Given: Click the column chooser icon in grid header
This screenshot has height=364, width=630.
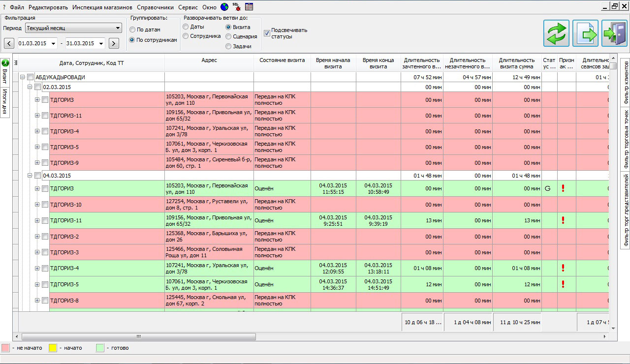Looking at the screenshot, I should 16,62.
